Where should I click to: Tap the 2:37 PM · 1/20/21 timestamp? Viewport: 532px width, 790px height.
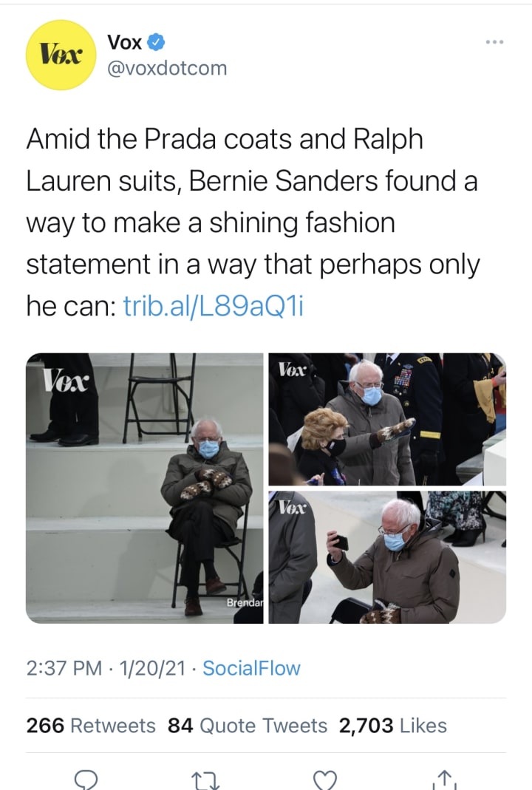tap(106, 668)
